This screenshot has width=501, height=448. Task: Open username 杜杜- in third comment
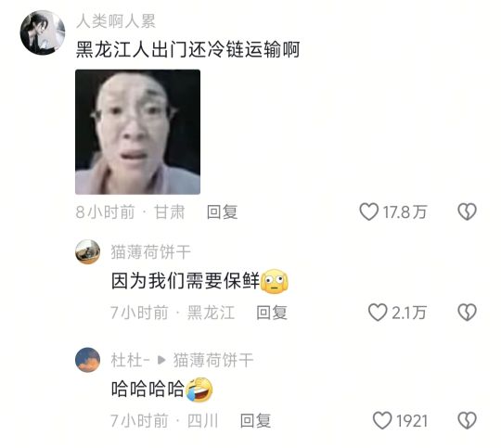[131, 360]
